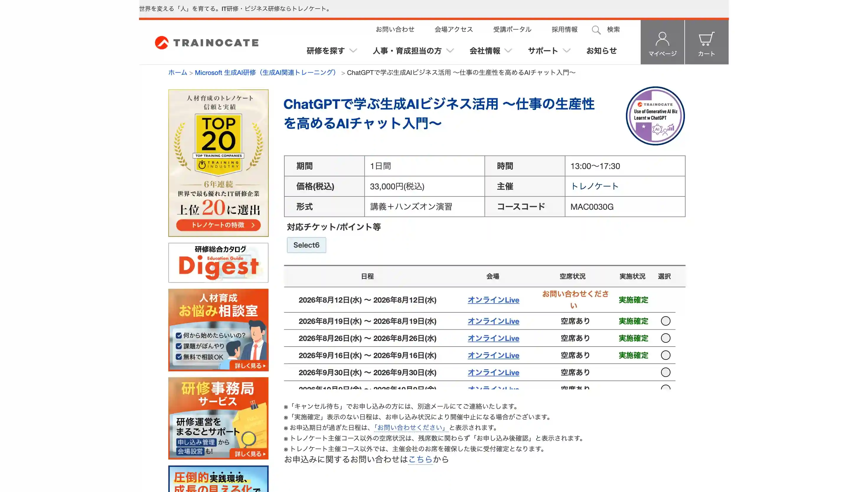Open オンラインLive link for August 19

click(493, 321)
